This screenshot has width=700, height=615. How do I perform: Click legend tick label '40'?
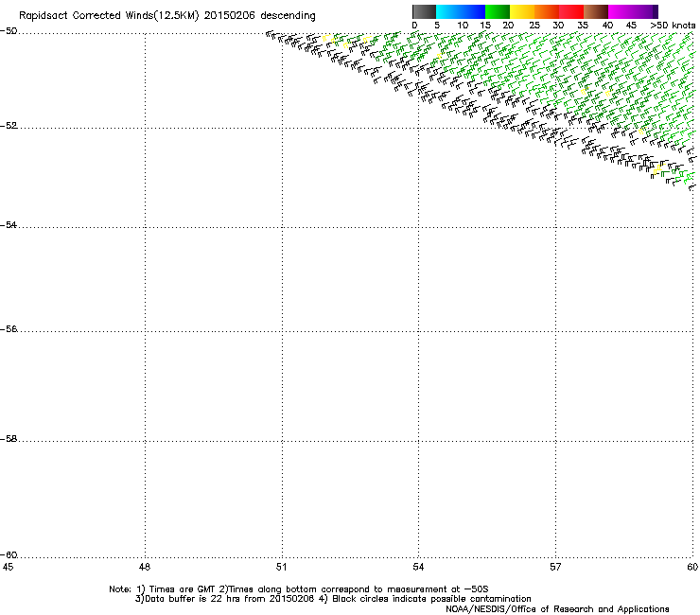(x=607, y=26)
